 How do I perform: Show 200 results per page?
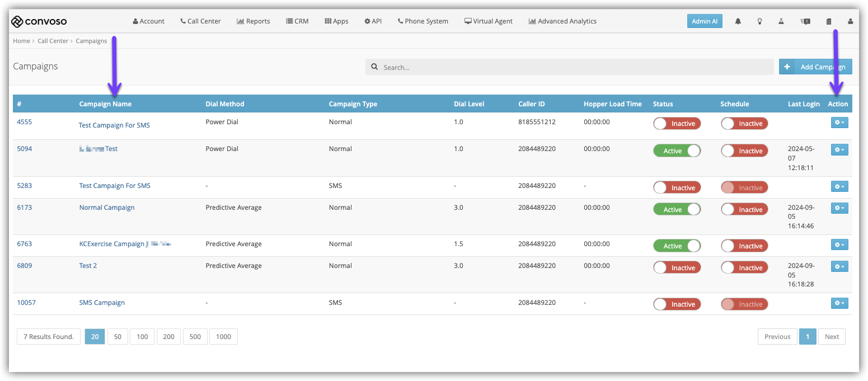pos(168,336)
